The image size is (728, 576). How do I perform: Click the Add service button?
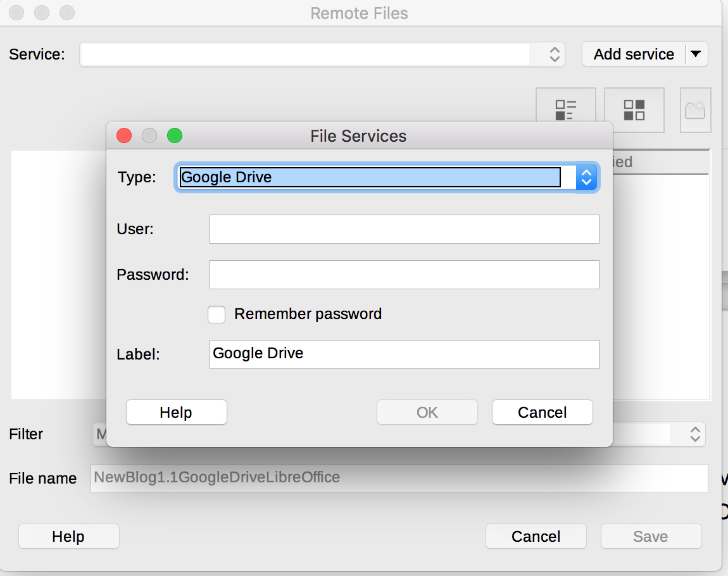[632, 54]
